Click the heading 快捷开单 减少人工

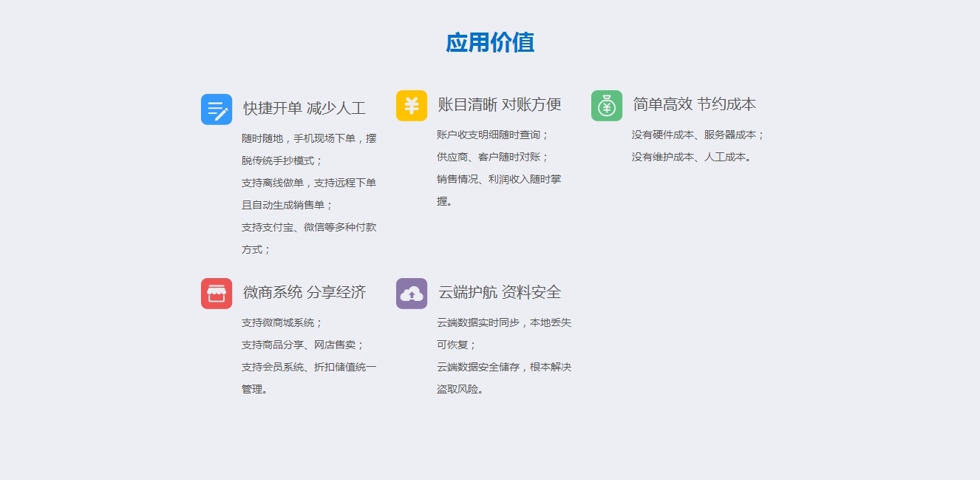point(304,108)
